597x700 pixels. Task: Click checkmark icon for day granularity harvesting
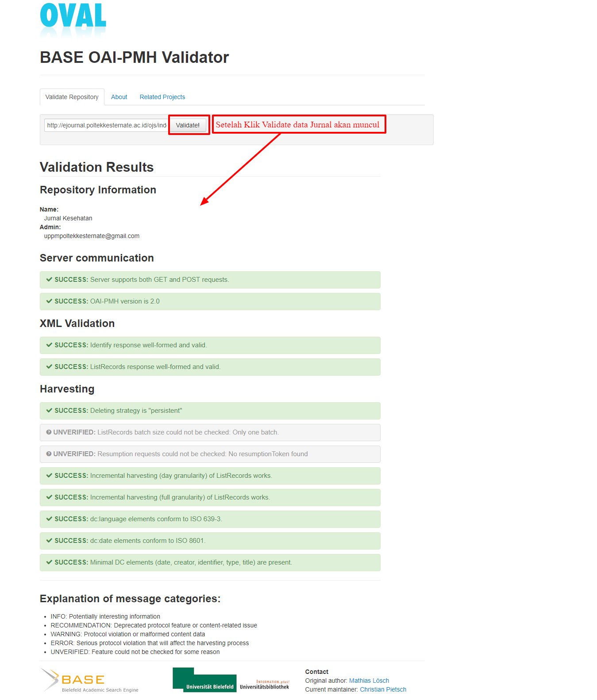[x=49, y=476]
